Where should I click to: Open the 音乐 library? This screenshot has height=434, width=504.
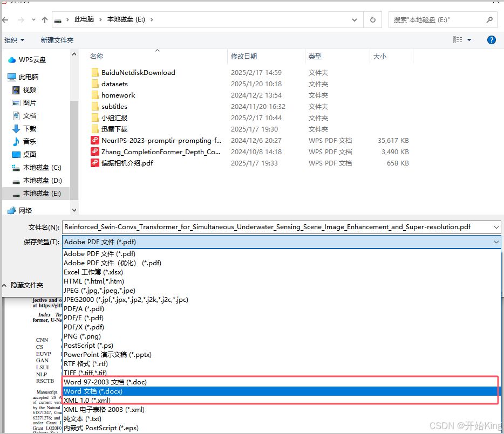point(24,142)
